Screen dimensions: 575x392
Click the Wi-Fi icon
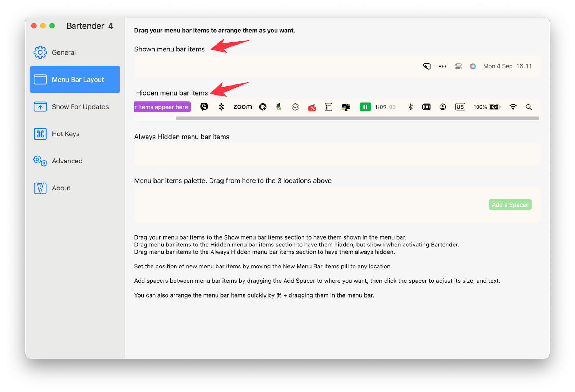(x=513, y=107)
